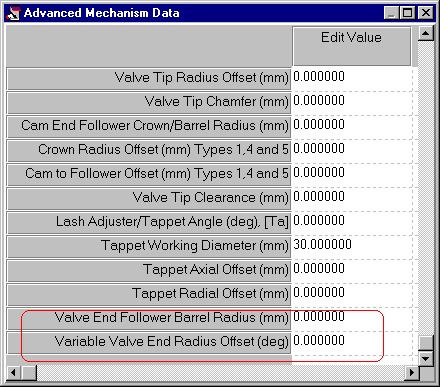The width and height of the screenshot is (440, 387).
Task: Click the Edit Value column header
Action: pos(352,46)
